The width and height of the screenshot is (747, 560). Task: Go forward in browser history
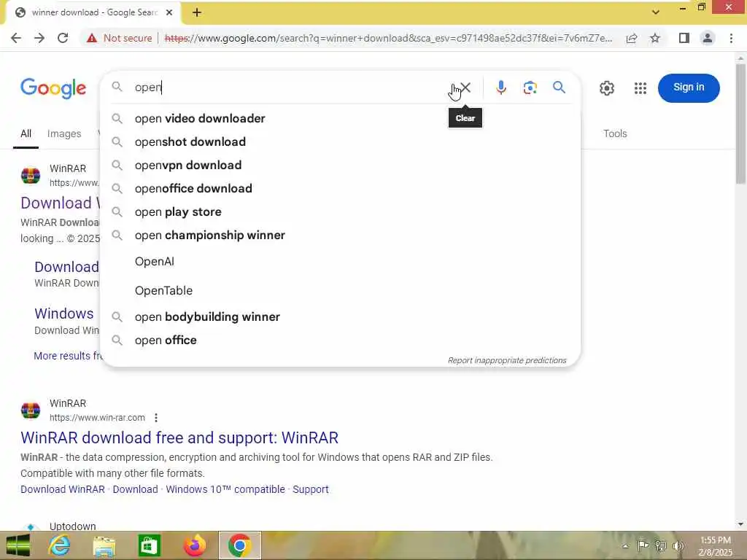[x=39, y=38]
